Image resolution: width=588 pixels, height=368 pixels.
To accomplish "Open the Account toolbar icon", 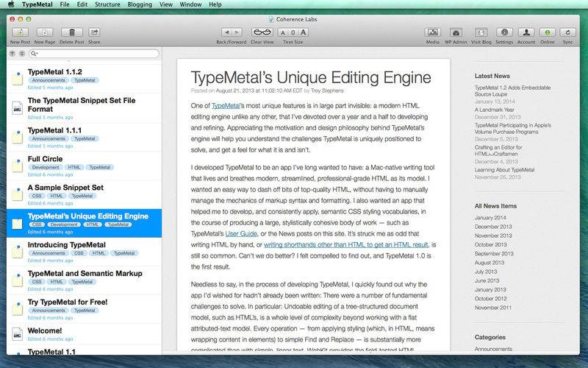I will tap(526, 32).
